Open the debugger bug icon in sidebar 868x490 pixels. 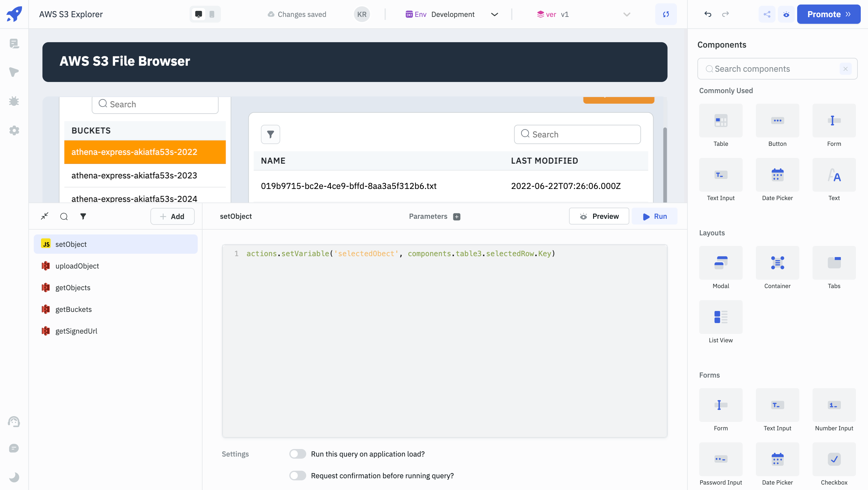[x=14, y=101]
